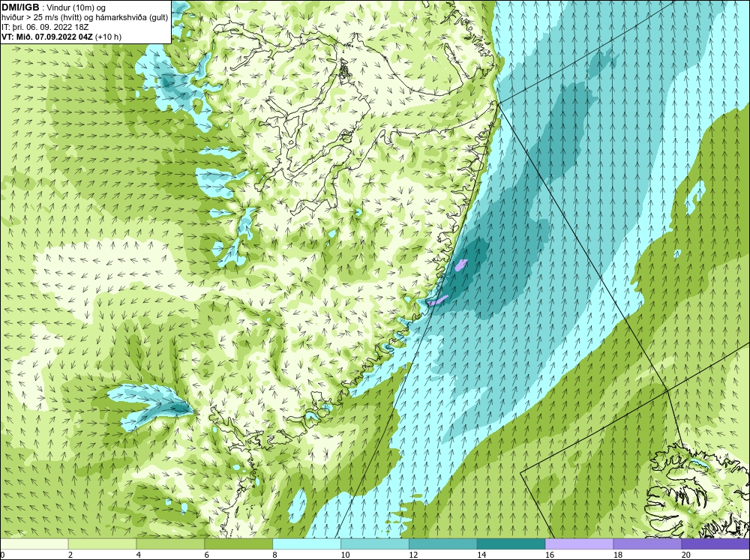The width and height of the screenshot is (750, 560).
Task: Click the "VT: Mið. 07.09.2022 04Z" valid time
Action: point(47,37)
